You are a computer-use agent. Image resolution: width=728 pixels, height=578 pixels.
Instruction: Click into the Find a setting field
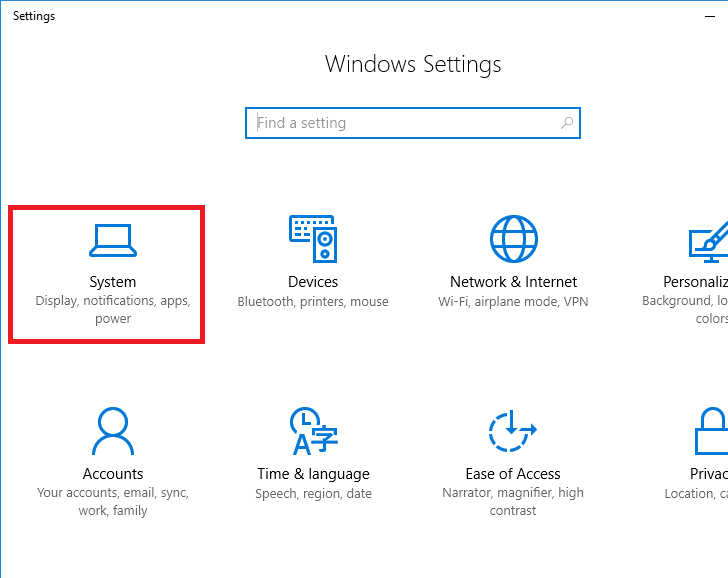click(x=413, y=123)
